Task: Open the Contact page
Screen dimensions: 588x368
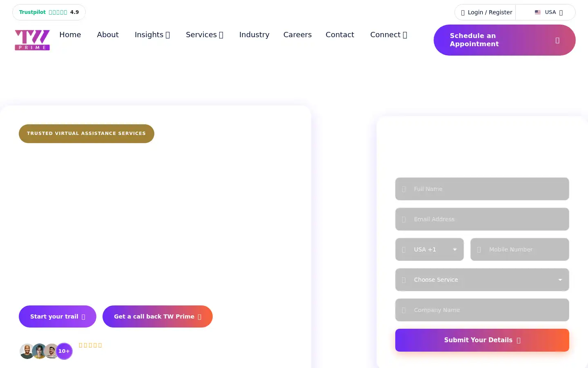Action: click(340, 35)
